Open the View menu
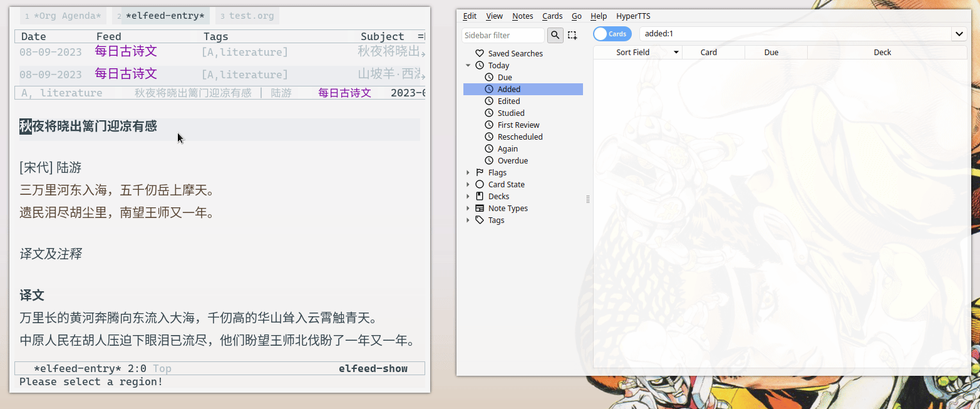This screenshot has width=980, height=409. [x=494, y=16]
